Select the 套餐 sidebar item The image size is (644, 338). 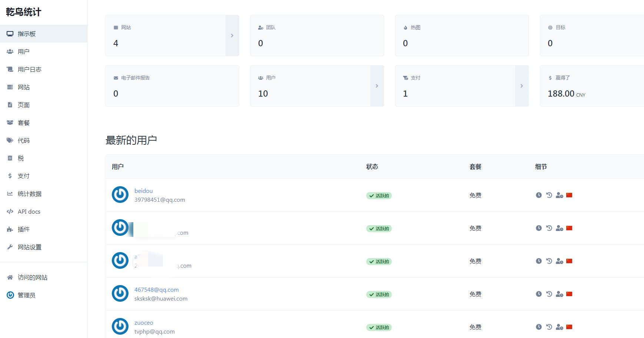(x=24, y=123)
